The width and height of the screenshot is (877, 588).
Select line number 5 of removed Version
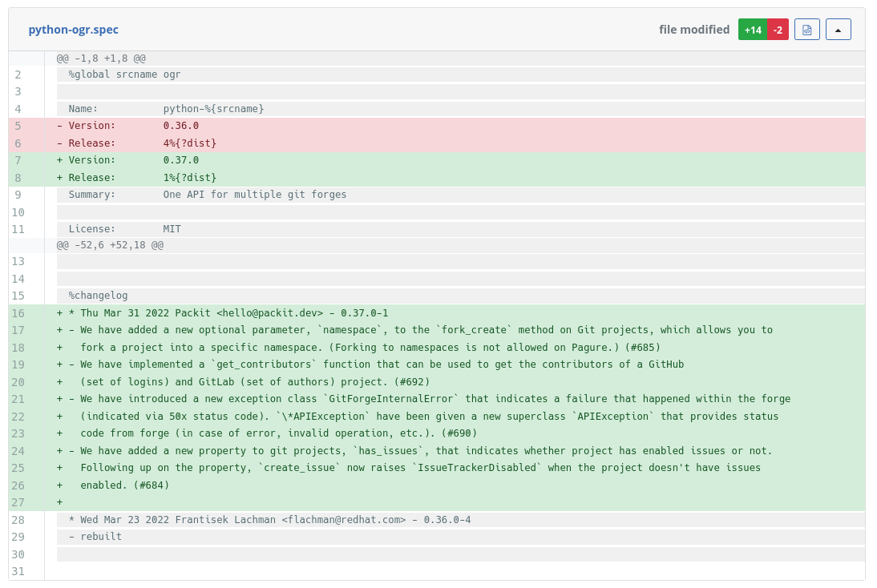(18, 126)
